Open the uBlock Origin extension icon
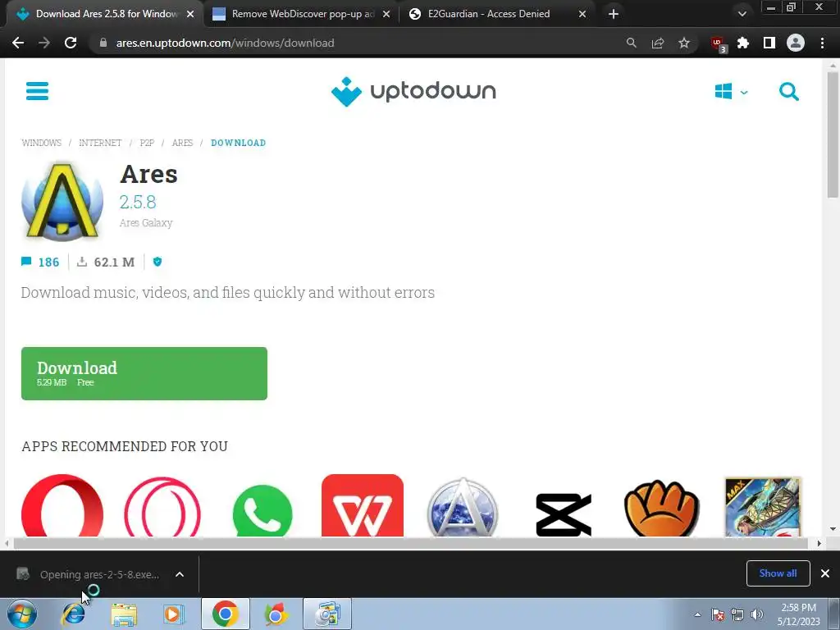This screenshot has height=630, width=840. (x=718, y=44)
